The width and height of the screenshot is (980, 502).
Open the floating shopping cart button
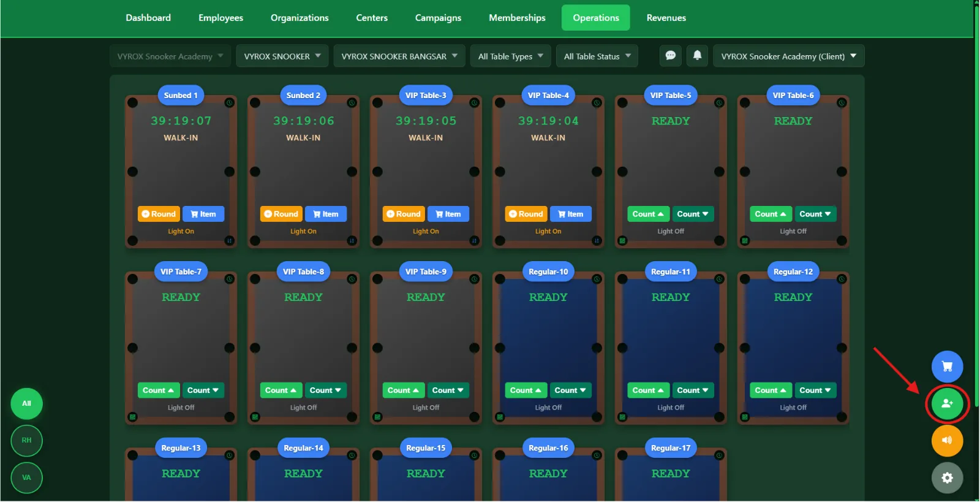tap(947, 367)
